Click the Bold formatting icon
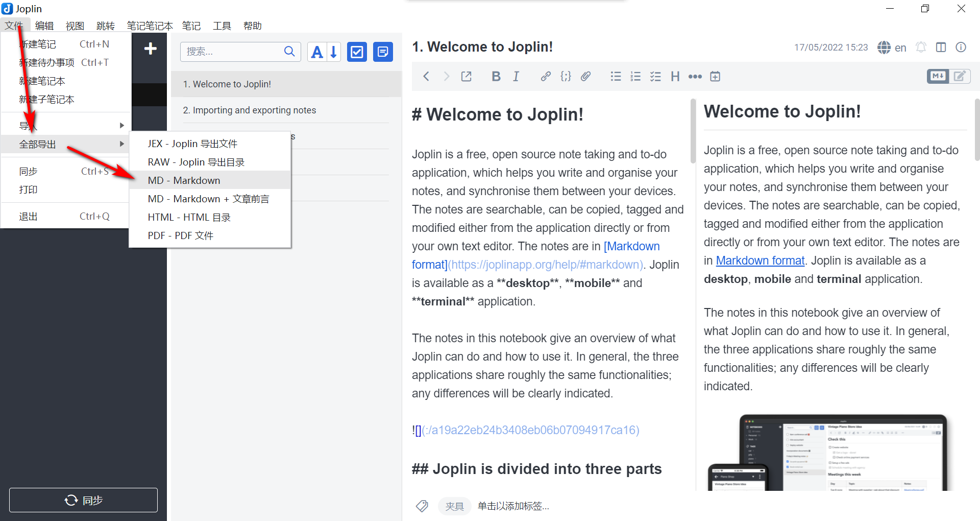Image resolution: width=980 pixels, height=521 pixels. 496,77
